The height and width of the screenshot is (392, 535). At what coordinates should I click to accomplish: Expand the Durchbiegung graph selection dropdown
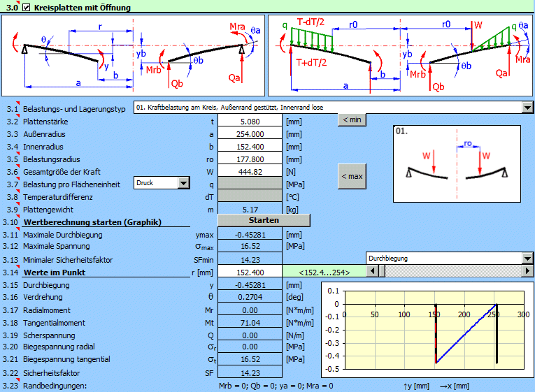pos(527,259)
